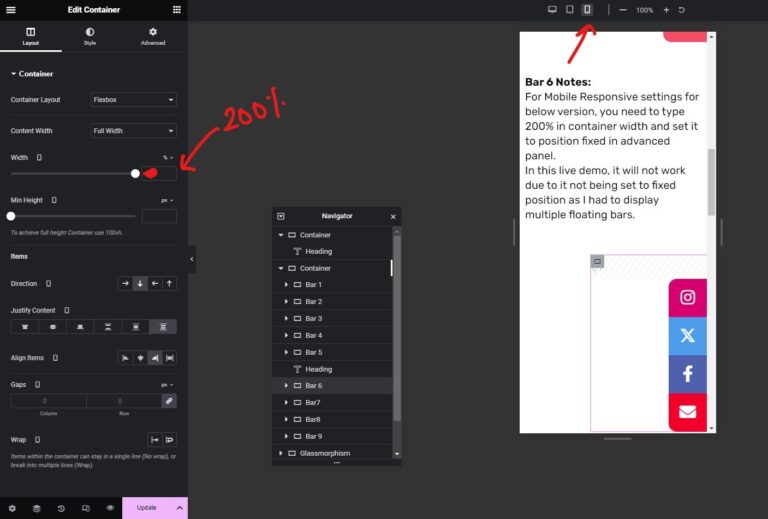Select the Glassmorphism item in Navigator
This screenshot has width=768, height=519.
tap(325, 453)
